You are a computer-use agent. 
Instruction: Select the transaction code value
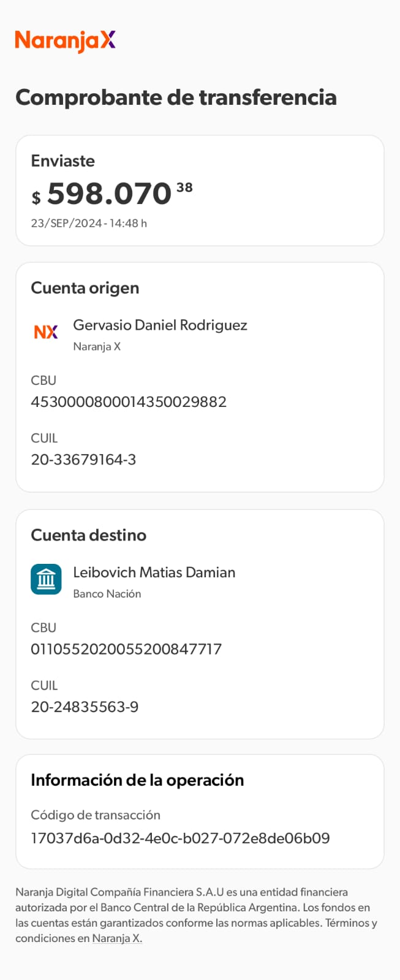180,838
